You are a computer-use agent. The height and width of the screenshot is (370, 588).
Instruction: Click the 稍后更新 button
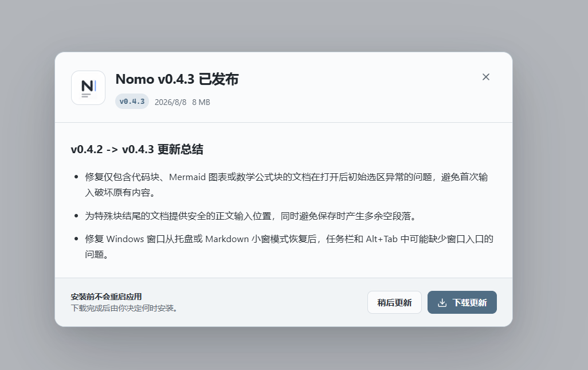(x=394, y=302)
